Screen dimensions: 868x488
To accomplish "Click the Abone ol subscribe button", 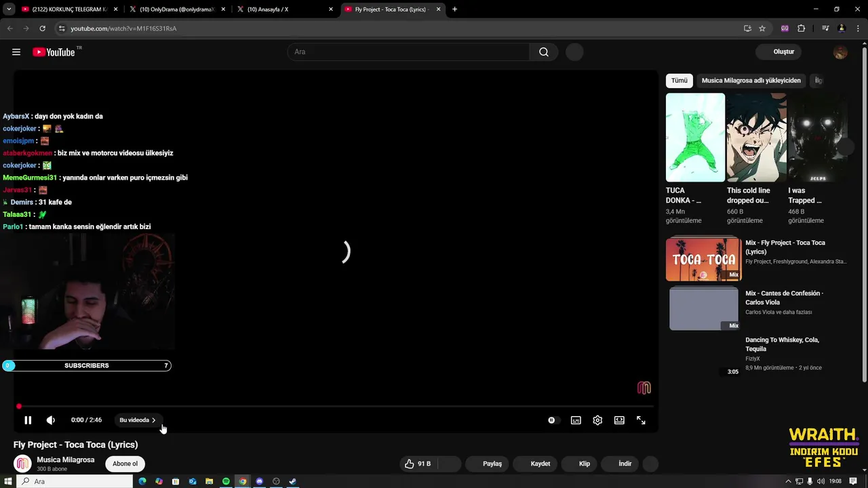I will pos(125,464).
